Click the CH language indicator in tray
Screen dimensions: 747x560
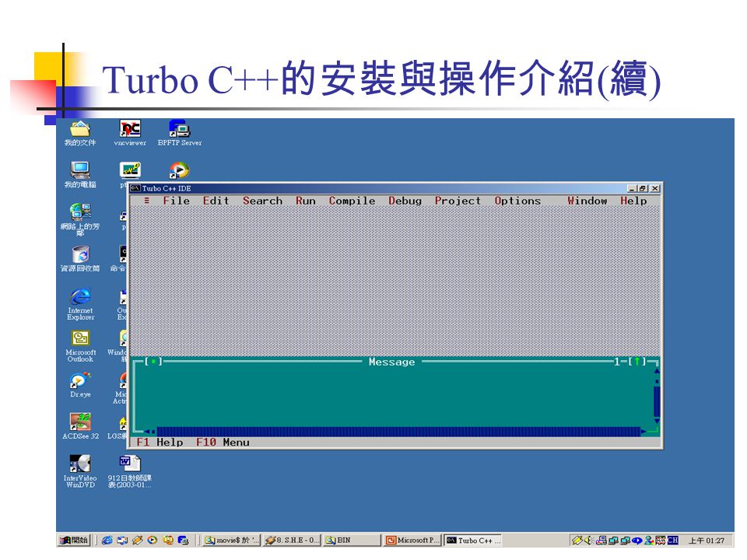point(672,541)
